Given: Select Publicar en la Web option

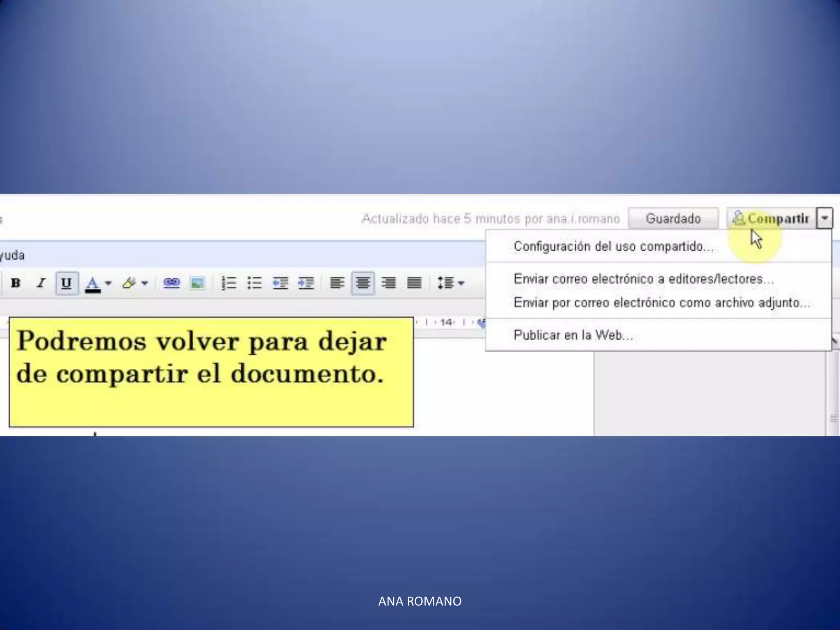Looking at the screenshot, I should tap(573, 335).
